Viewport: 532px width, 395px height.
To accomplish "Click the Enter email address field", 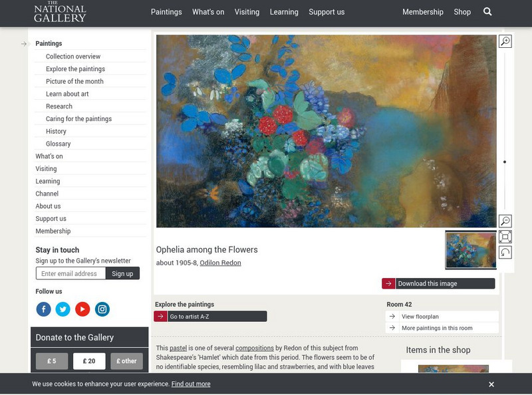I will (70, 273).
